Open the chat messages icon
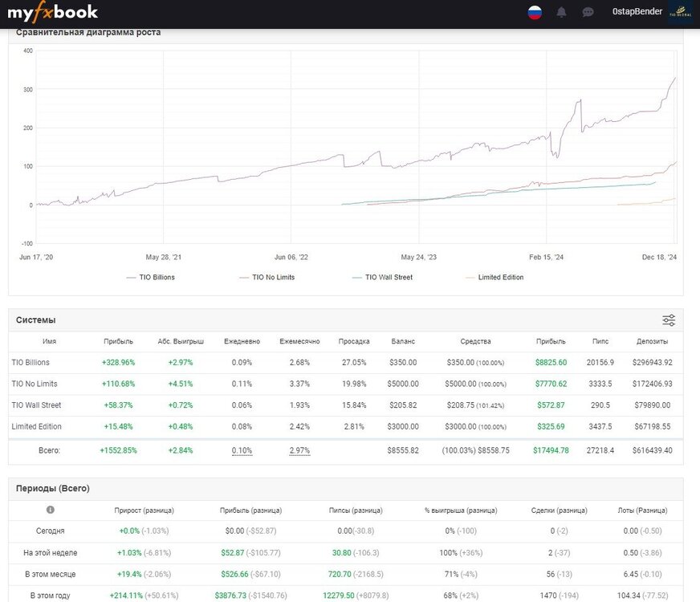Viewport: 700px width, 602px height. [x=588, y=12]
